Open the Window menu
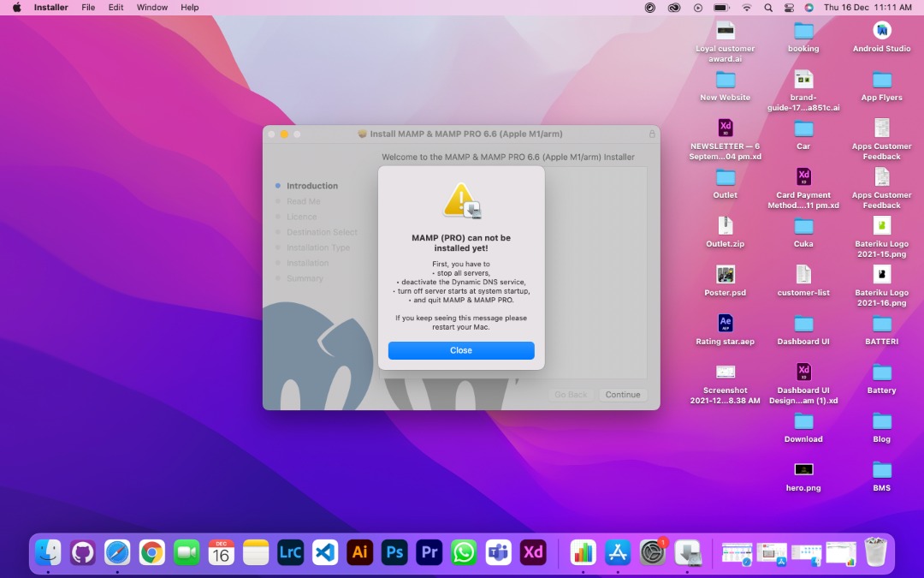The height and width of the screenshot is (578, 924). [x=152, y=8]
